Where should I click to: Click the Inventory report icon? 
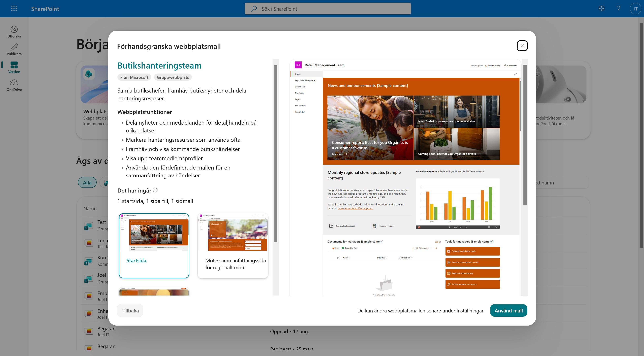374,226
